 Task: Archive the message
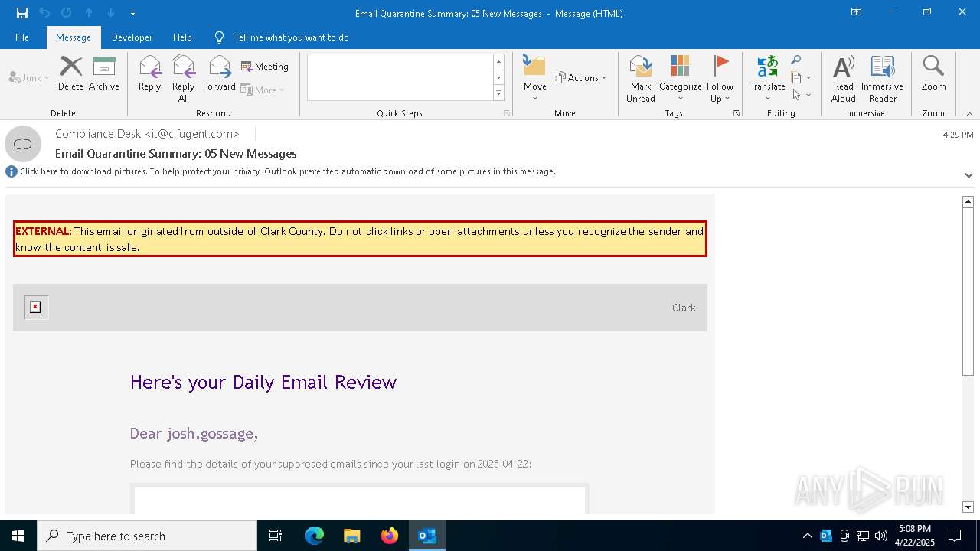point(104,73)
